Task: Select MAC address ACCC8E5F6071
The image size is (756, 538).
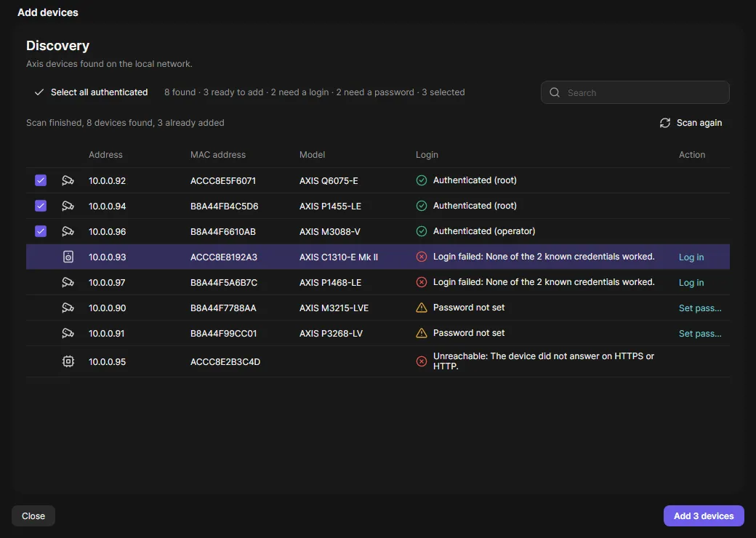Action: pos(223,181)
